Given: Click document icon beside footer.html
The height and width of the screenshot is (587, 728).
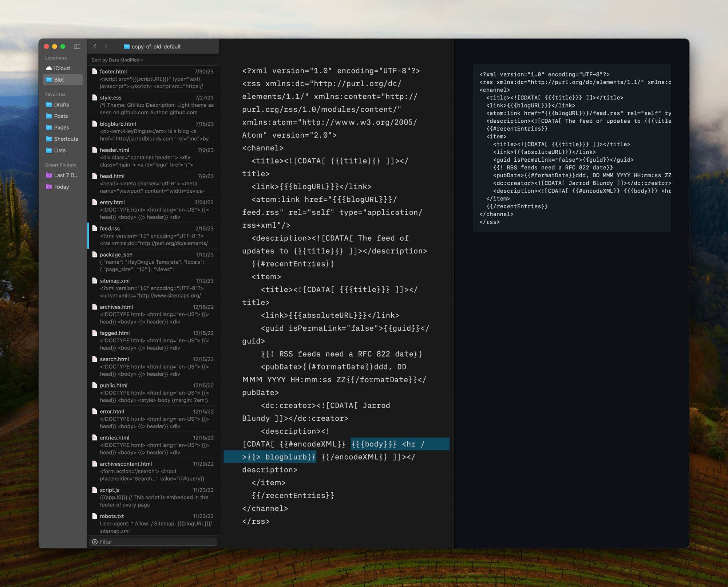Looking at the screenshot, I should point(95,71).
